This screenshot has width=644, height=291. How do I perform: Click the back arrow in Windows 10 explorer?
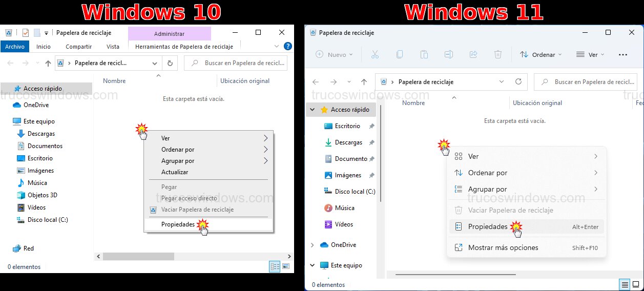click(x=11, y=64)
